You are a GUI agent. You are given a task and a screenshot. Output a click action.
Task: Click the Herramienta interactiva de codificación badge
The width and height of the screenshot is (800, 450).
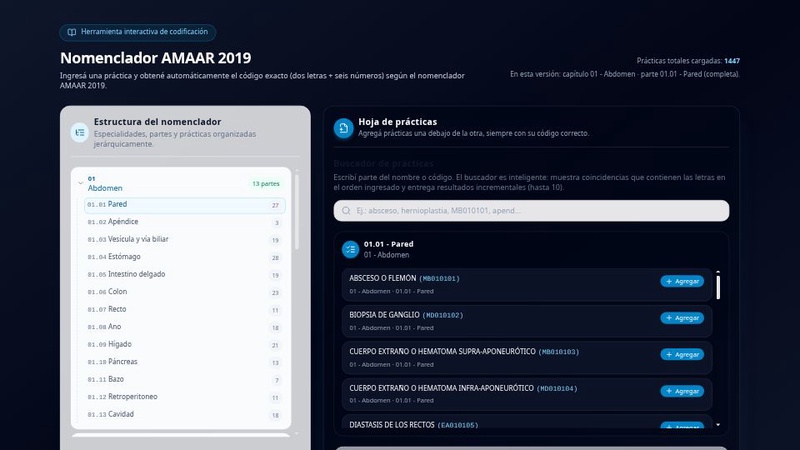(x=138, y=32)
